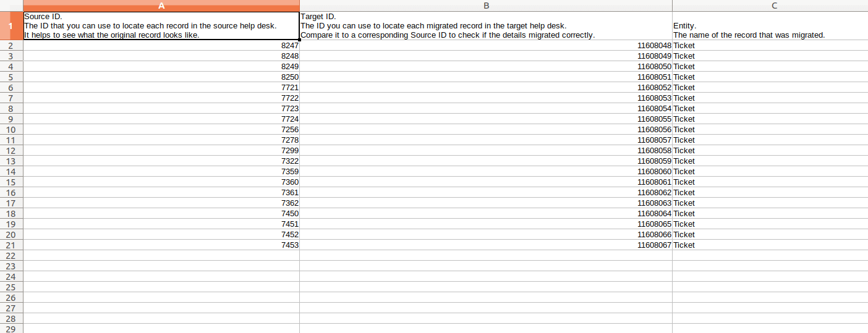This screenshot has height=333, width=868.
Task: Select cell with Source ID 8249
Action: point(161,67)
